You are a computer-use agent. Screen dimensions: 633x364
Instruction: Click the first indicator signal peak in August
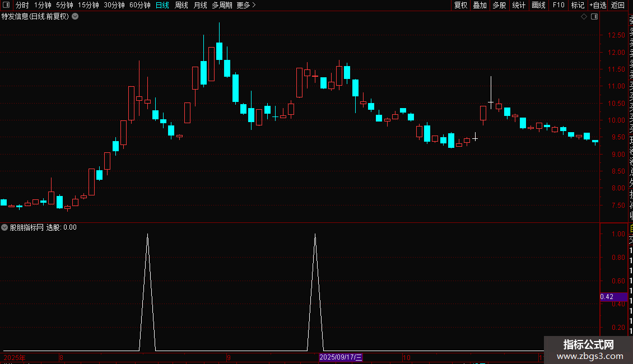pyautogui.click(x=147, y=235)
